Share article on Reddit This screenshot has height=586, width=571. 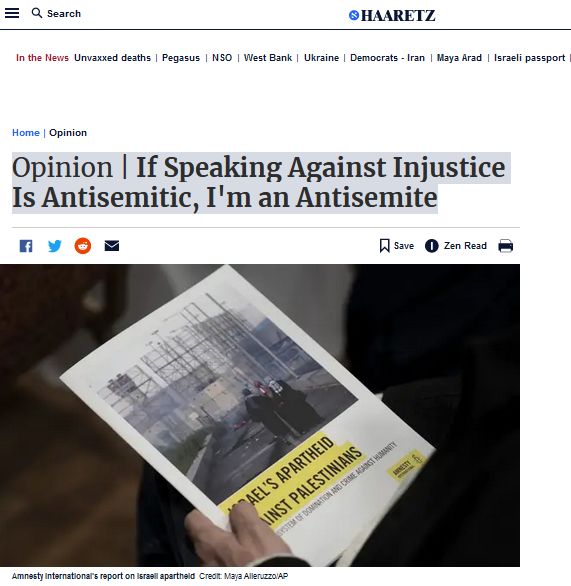[x=83, y=246]
